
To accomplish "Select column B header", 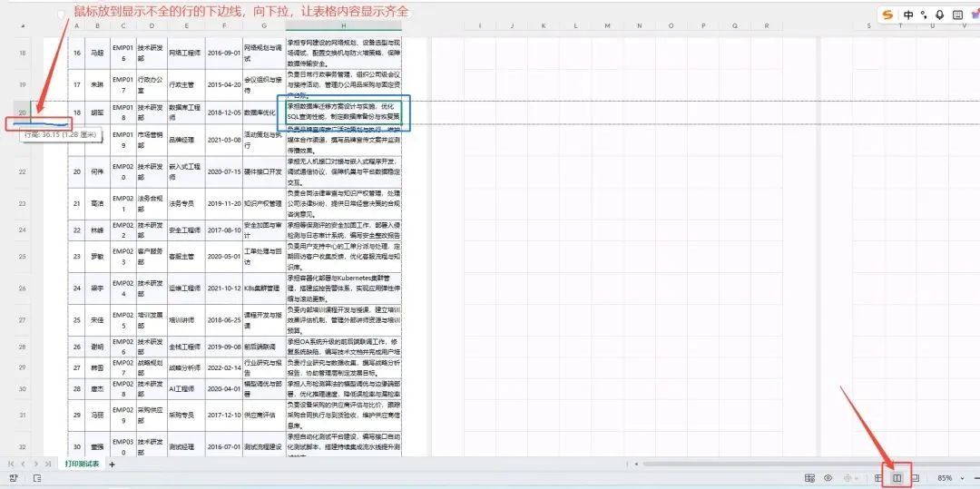I will tap(97, 25).
